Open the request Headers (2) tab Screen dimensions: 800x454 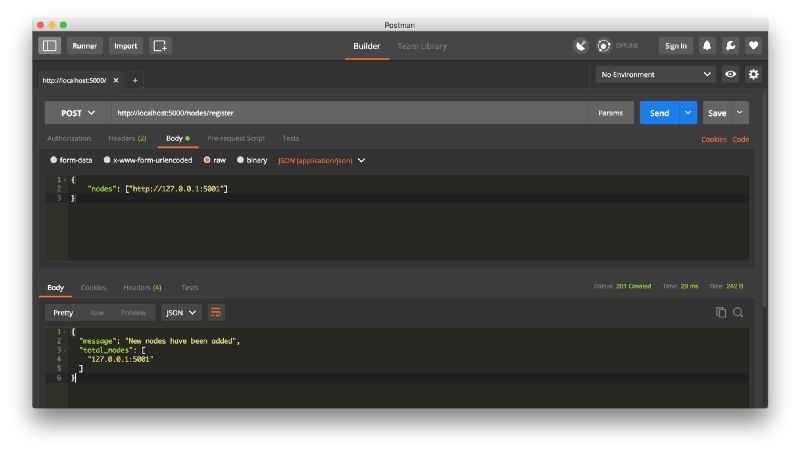click(x=127, y=138)
